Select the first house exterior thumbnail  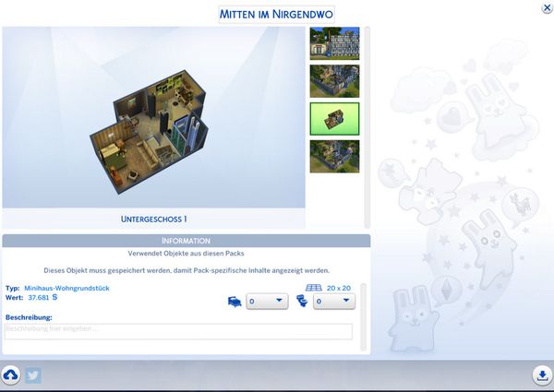tap(334, 43)
